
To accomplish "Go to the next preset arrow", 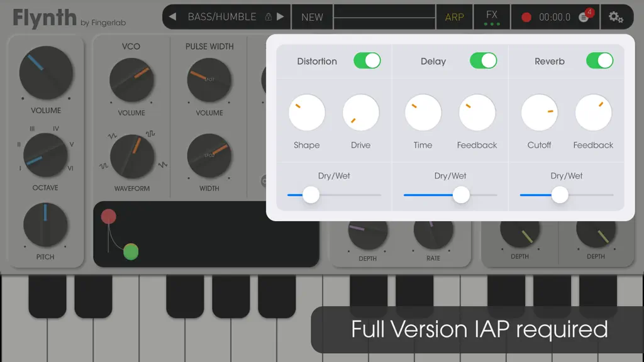I will [x=280, y=17].
